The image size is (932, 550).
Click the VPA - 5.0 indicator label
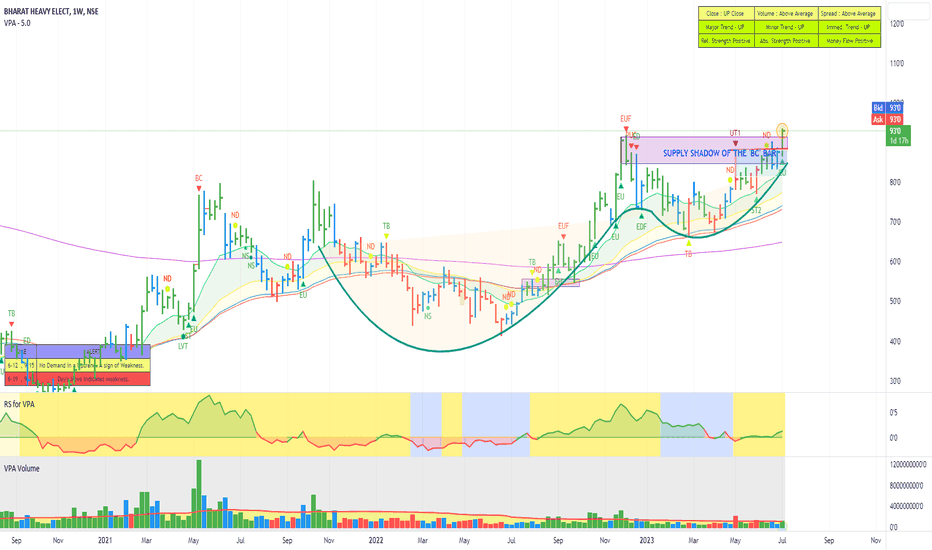pos(17,23)
